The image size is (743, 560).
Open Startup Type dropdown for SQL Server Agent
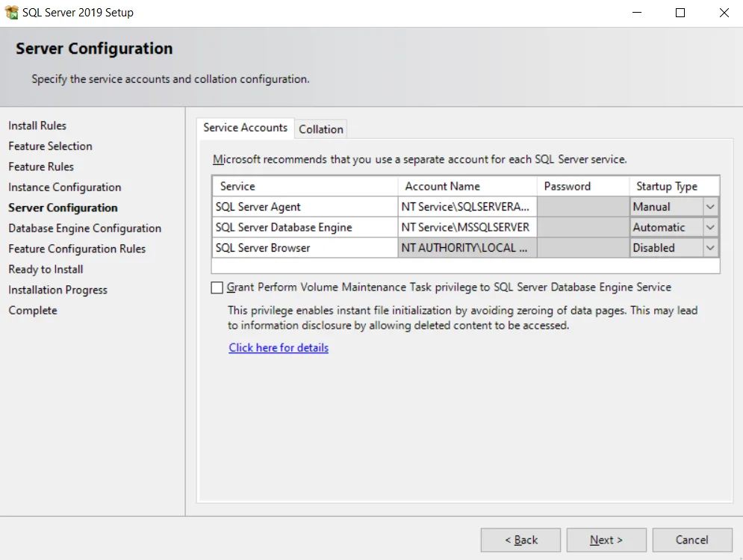710,207
